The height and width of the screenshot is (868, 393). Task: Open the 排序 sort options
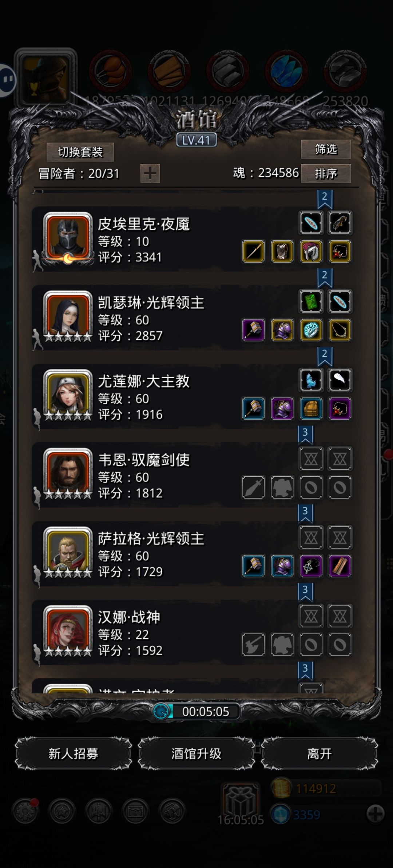click(326, 173)
